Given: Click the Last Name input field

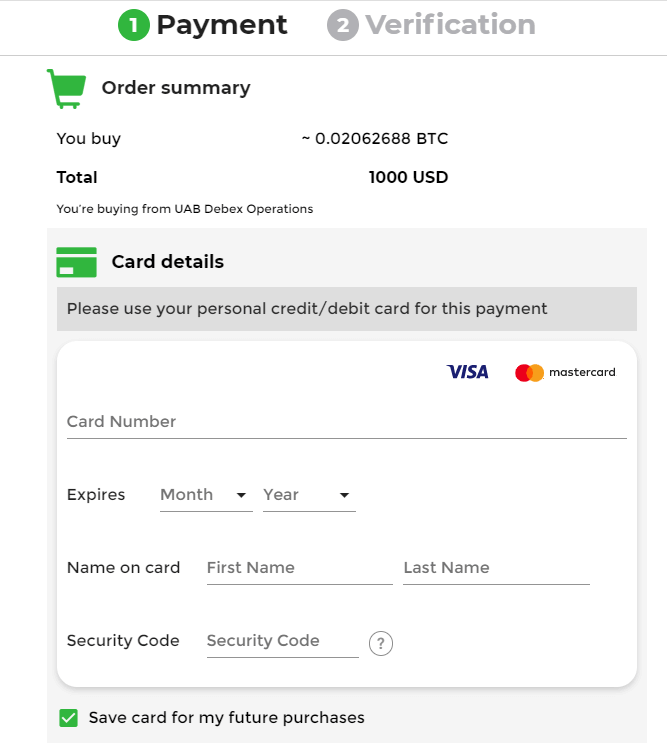Looking at the screenshot, I should pos(495,568).
